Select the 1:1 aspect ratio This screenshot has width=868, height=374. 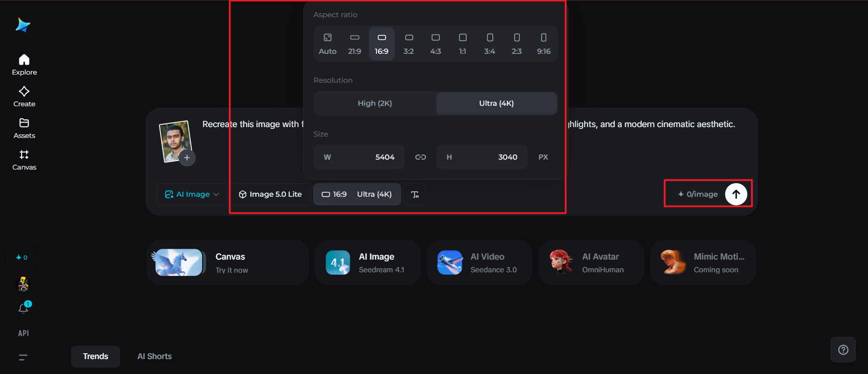pyautogui.click(x=462, y=43)
